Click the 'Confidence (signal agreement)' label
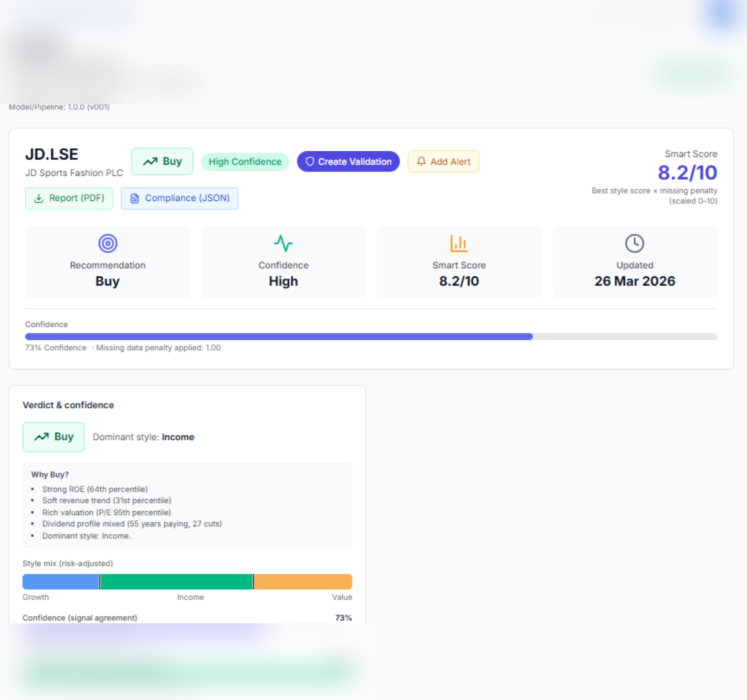 (x=79, y=618)
